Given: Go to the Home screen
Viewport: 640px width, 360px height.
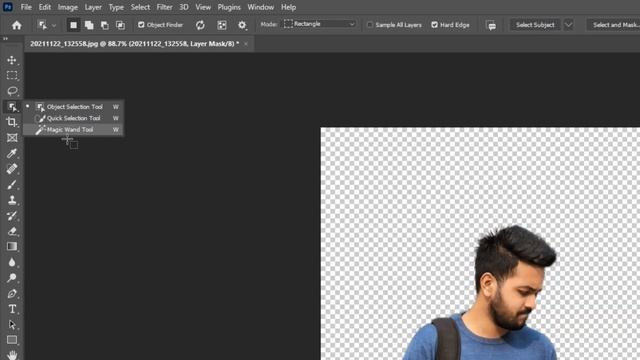Looking at the screenshot, I should [17, 25].
